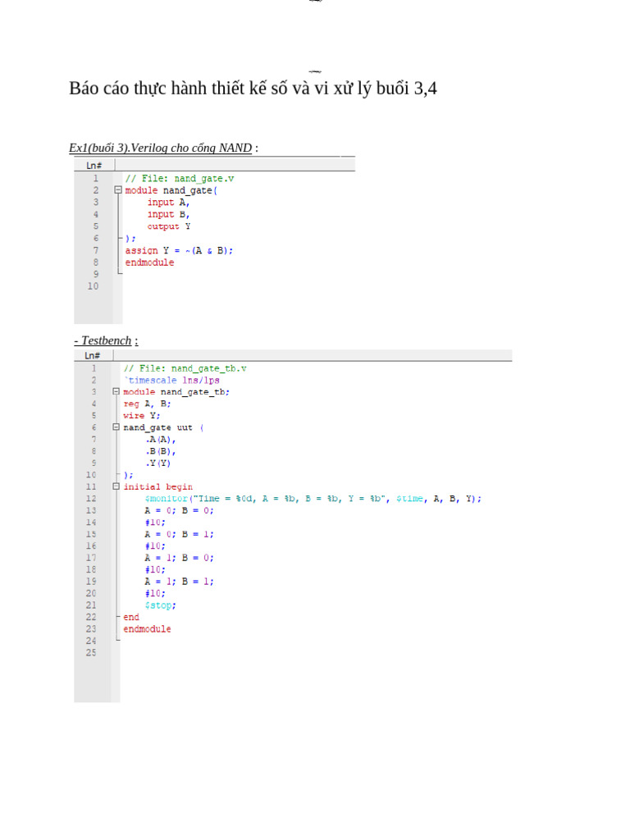Click the report title heading text
Viewport: 630px width, 840px height.
[x=253, y=89]
